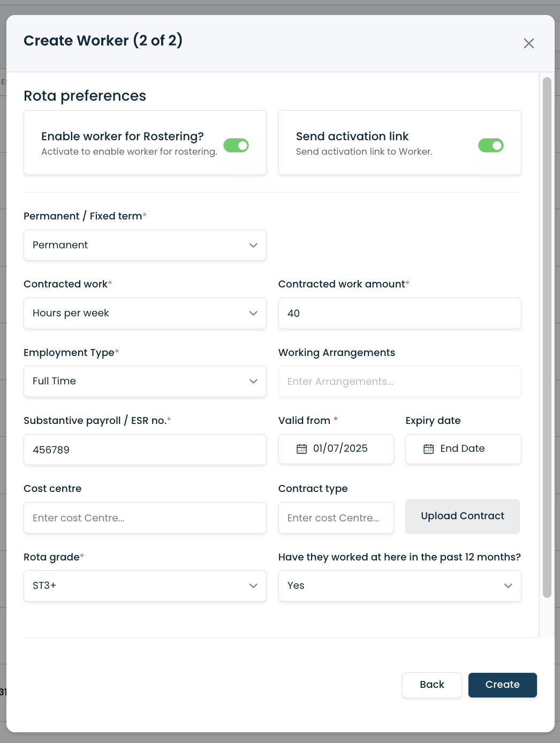Click the Substantive payroll / ESR no. field
560x743 pixels.
tap(145, 450)
